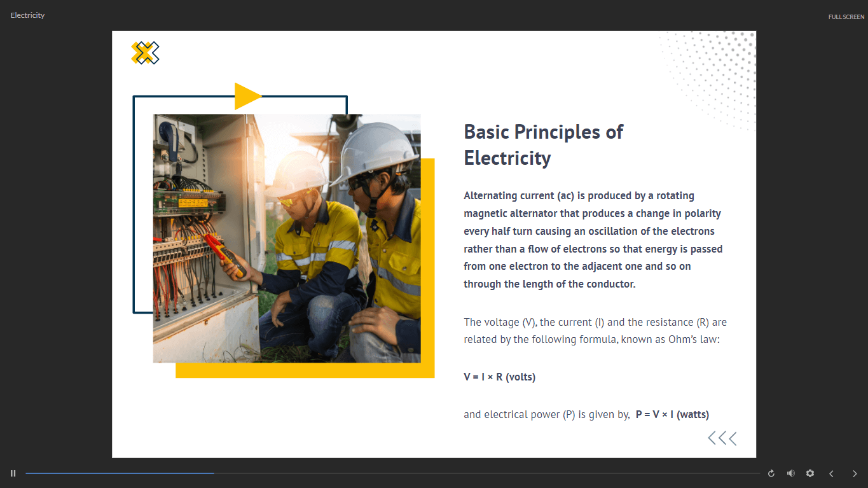Viewport: 868px width, 488px height.
Task: Click the replay icon in player bar
Action: point(771,473)
